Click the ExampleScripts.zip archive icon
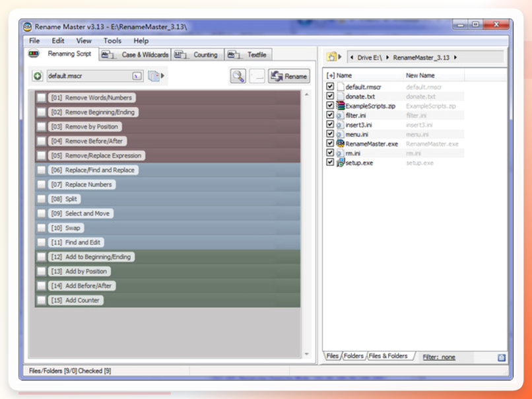This screenshot has width=532, height=399. click(341, 106)
